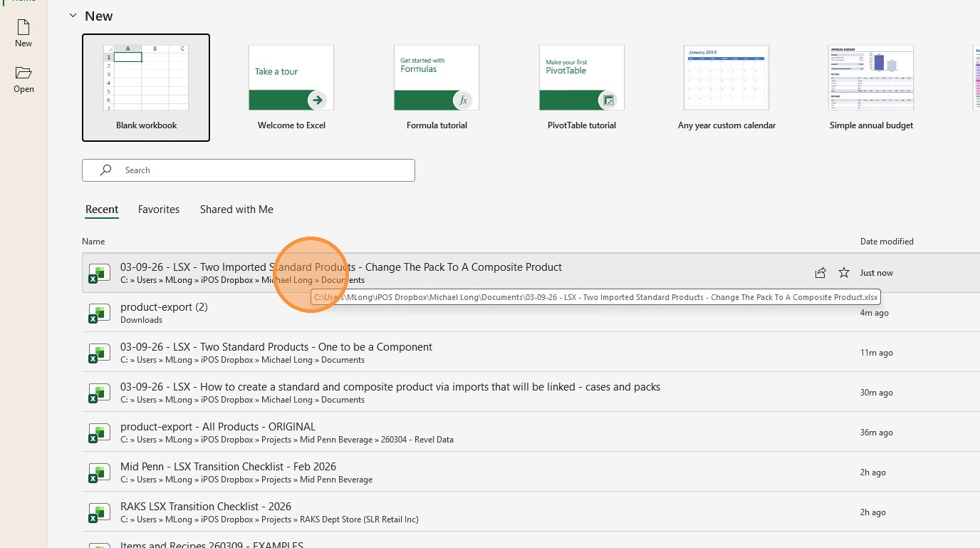Click the Excel icon beside RAKS LSX Transition Checklist - 2026
Image resolution: width=980 pixels, height=548 pixels.
pos(99,513)
